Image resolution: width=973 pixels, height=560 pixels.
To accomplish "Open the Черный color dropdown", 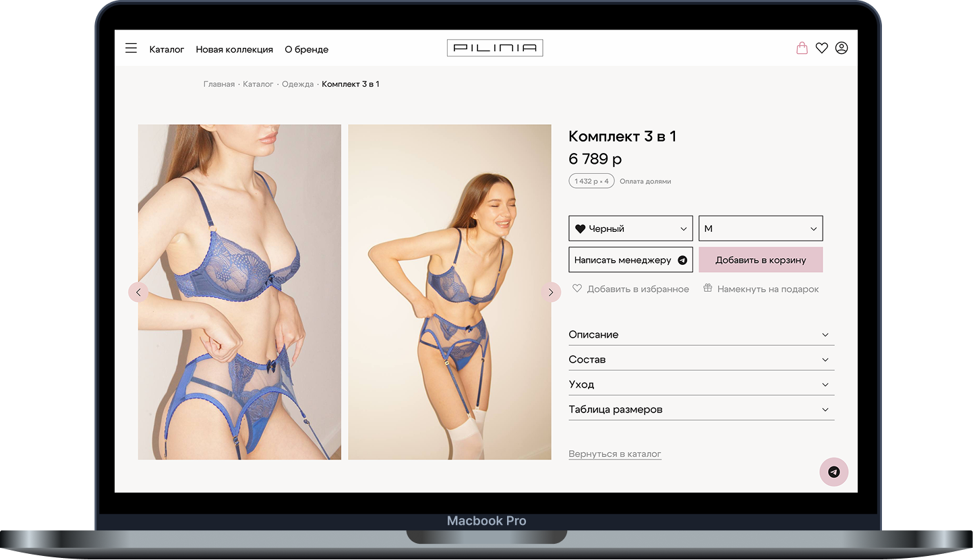I will pos(630,228).
